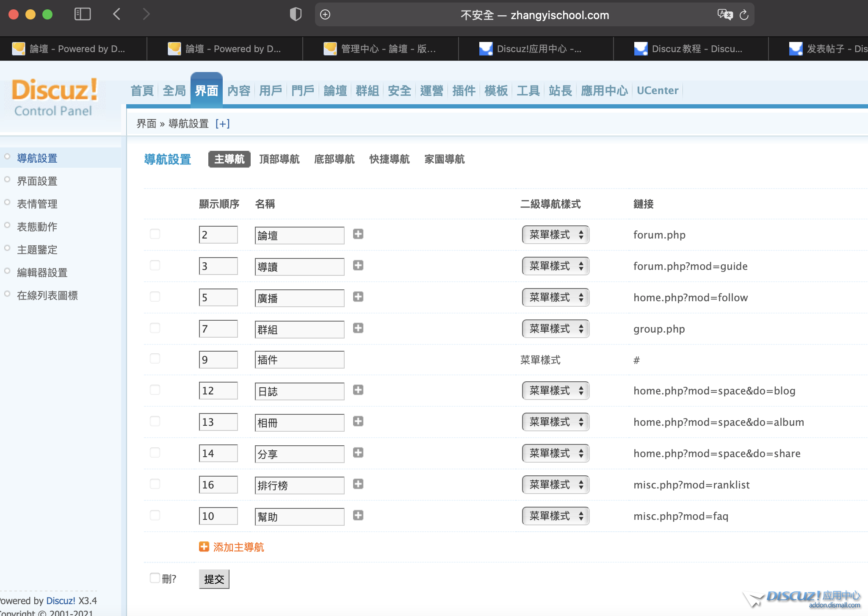Viewport: 868px width, 616px height.
Task: Check the checkbox for 插件 row
Action: point(155,359)
